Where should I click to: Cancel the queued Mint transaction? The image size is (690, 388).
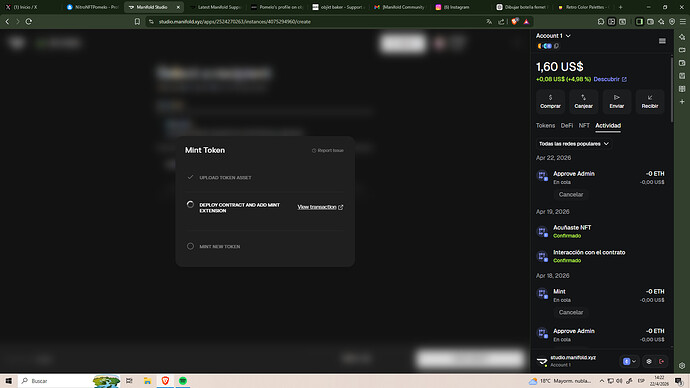571,312
